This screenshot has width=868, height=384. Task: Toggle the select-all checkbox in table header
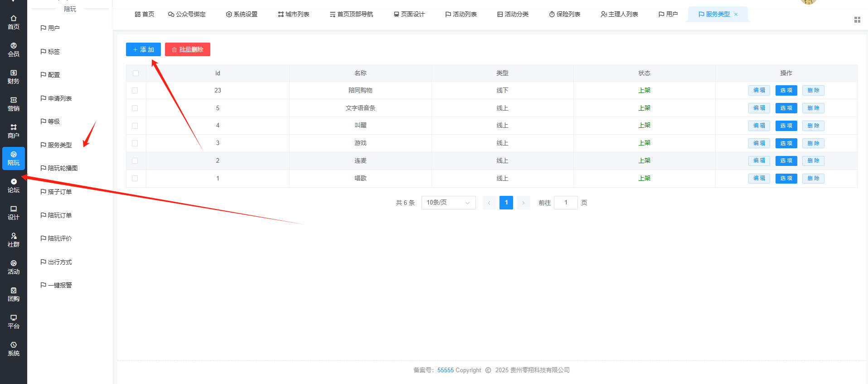[x=136, y=73]
